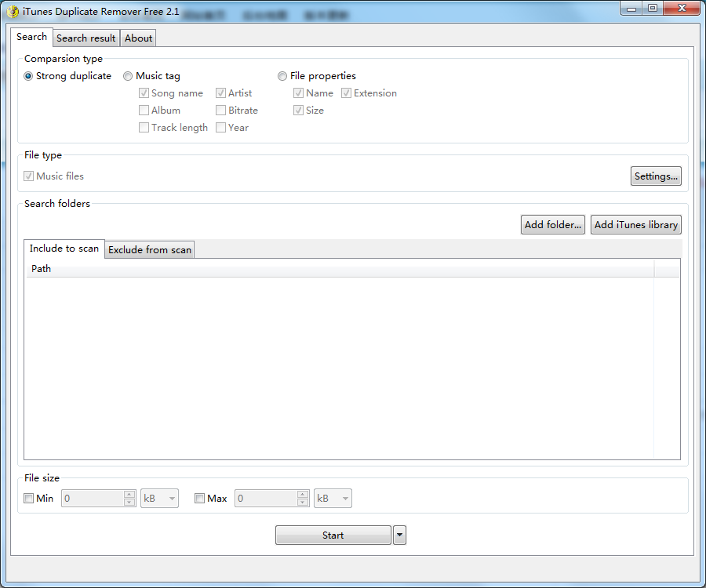Decrease the Min file size value

(x=129, y=502)
